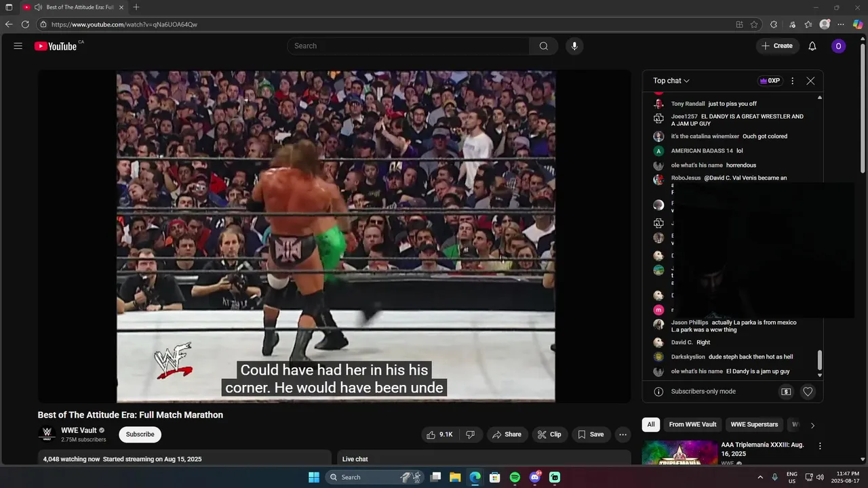The height and width of the screenshot is (488, 868).
Task: Open the AAA Triplemanía XXXIII title link
Action: click(762, 449)
